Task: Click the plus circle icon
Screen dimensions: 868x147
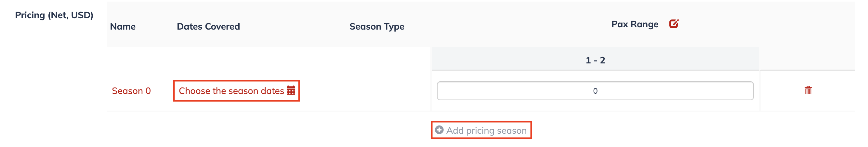Action: point(439,130)
